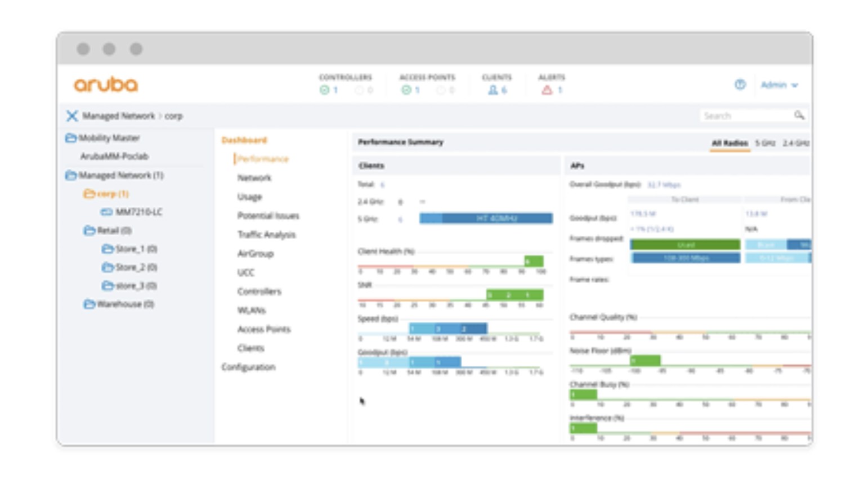Click the Clients user icon in header
This screenshot has width=868, height=485.
(x=493, y=90)
